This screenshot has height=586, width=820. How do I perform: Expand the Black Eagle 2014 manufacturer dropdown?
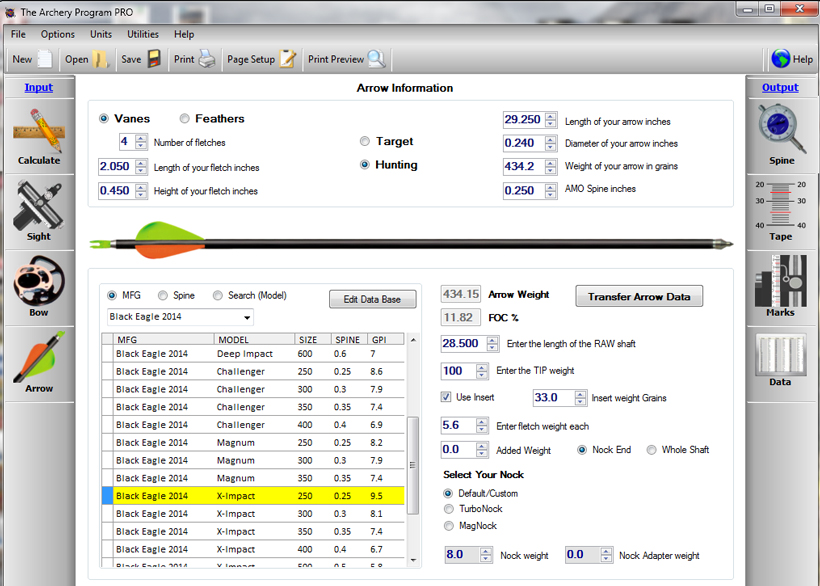[x=246, y=317]
